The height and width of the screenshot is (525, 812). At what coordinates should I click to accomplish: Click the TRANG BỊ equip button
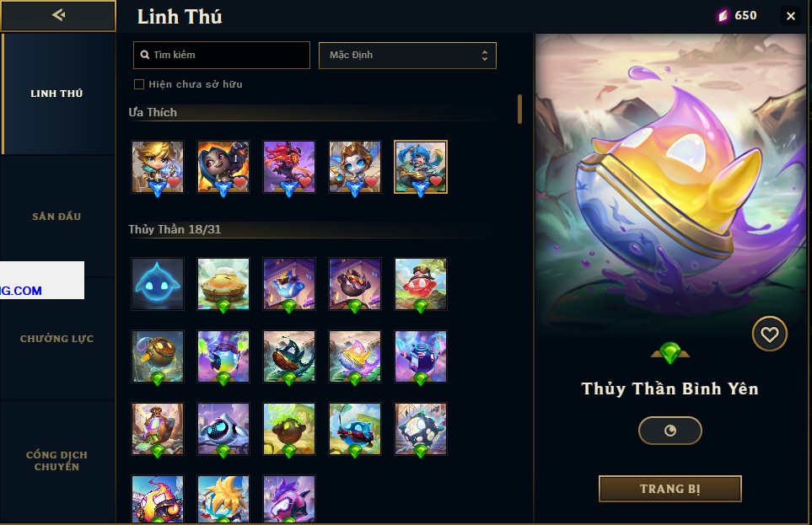(x=669, y=489)
